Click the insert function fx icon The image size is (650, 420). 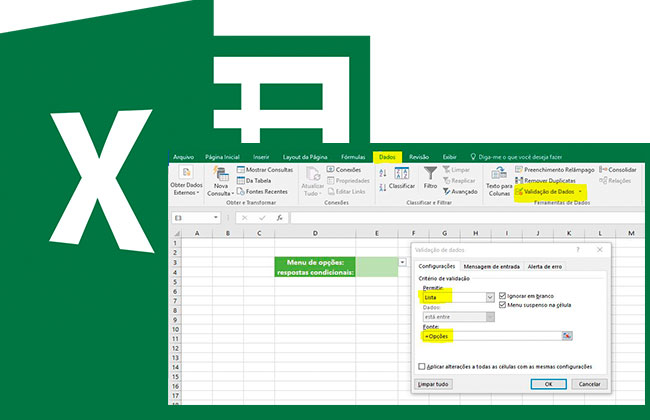[x=280, y=218]
